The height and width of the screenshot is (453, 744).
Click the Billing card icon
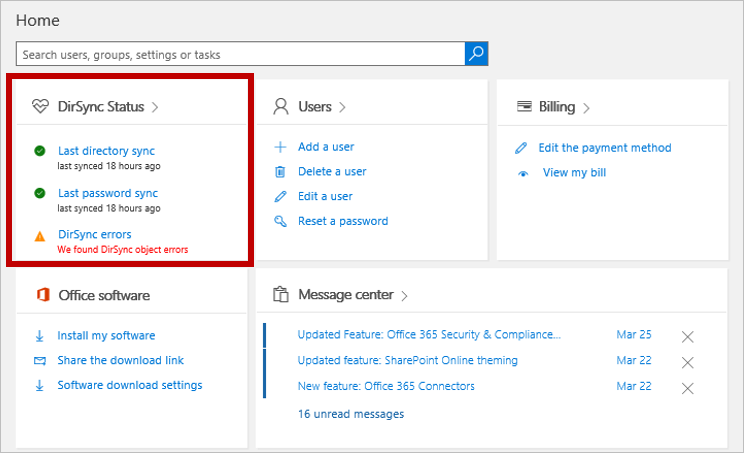[x=523, y=106]
